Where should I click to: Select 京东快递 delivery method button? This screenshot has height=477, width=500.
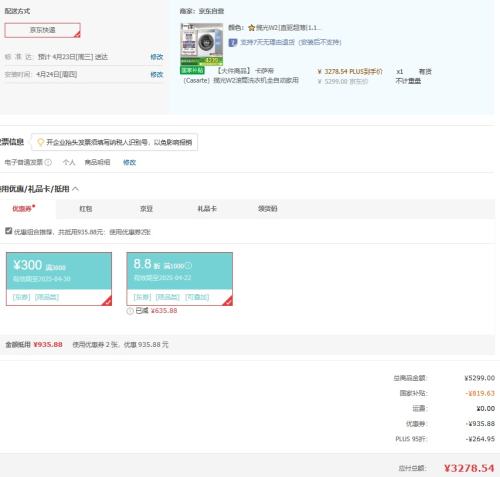coord(42,30)
